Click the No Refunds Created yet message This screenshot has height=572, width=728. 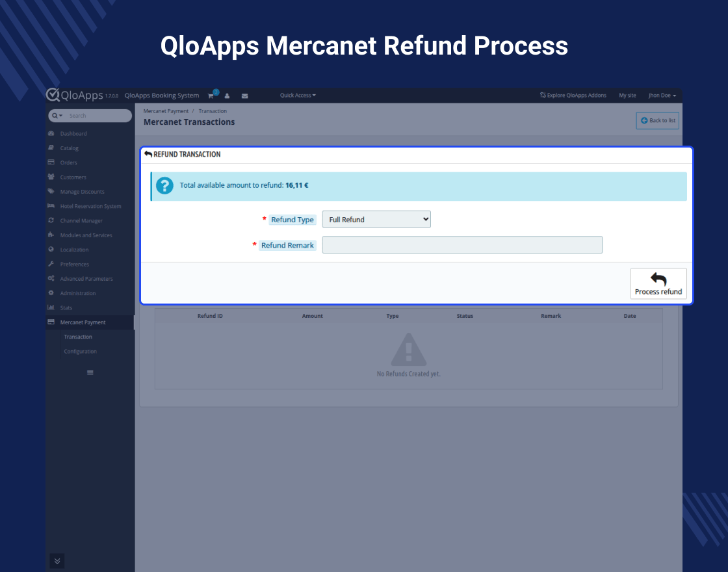(x=409, y=374)
